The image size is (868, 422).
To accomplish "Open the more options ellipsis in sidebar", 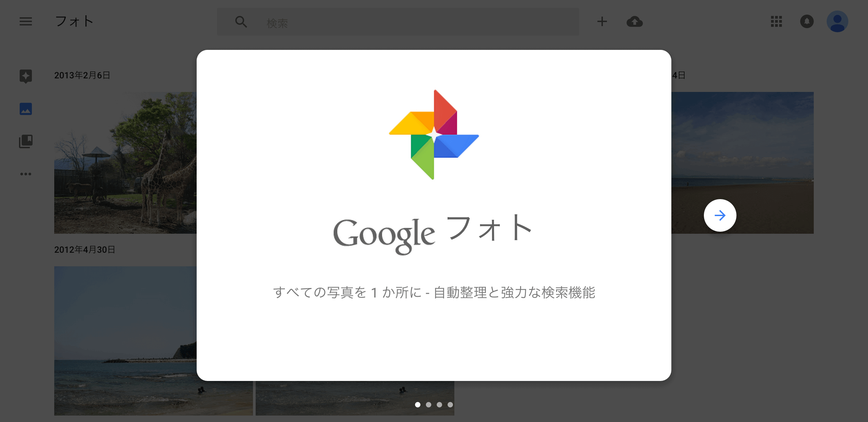I will [26, 174].
